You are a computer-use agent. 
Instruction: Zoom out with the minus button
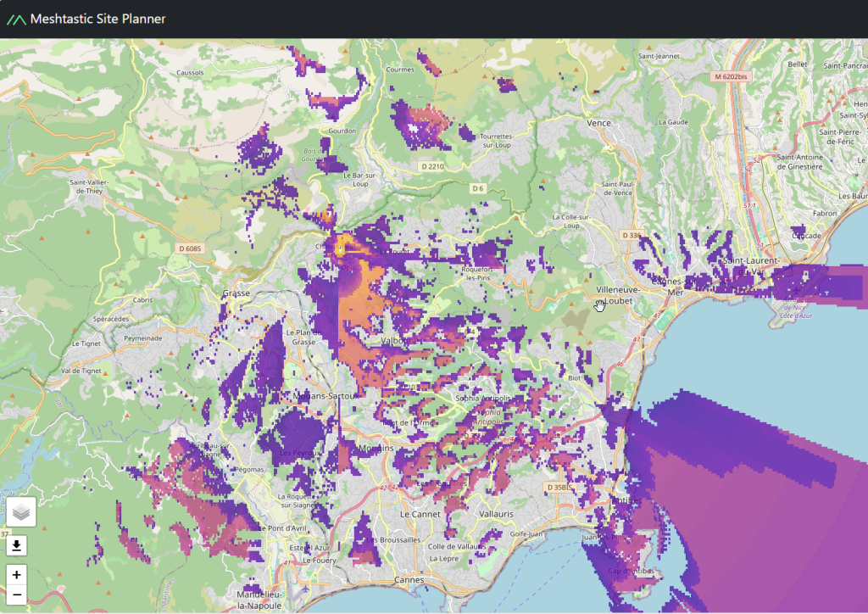tap(17, 595)
